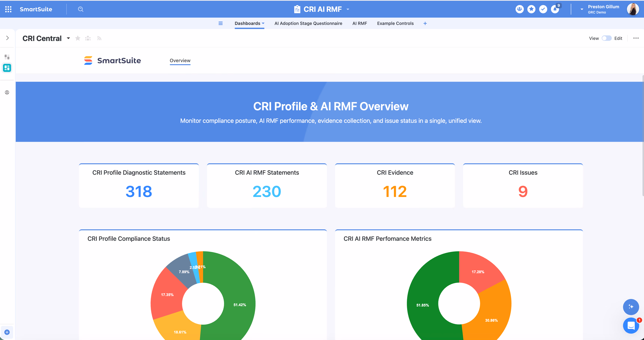644x340 pixels.
Task: Select the teal dashboards icon in sidebar
Action: (7, 68)
